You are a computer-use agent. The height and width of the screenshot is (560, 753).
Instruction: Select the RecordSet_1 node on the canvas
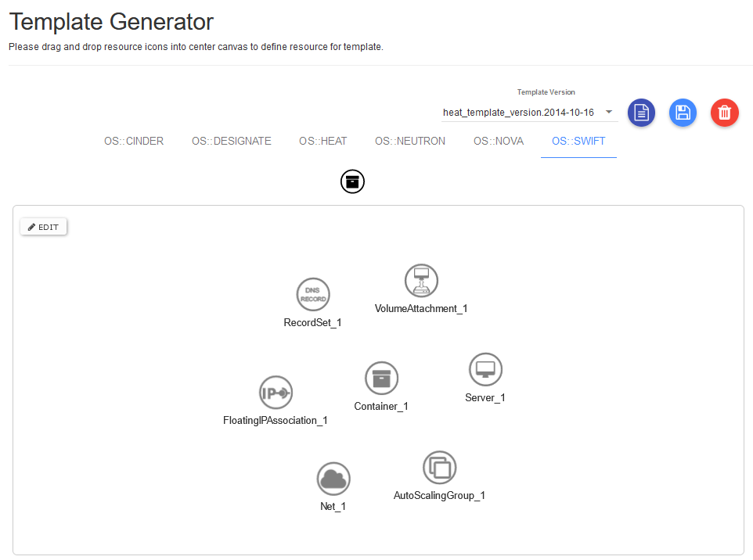(x=312, y=295)
